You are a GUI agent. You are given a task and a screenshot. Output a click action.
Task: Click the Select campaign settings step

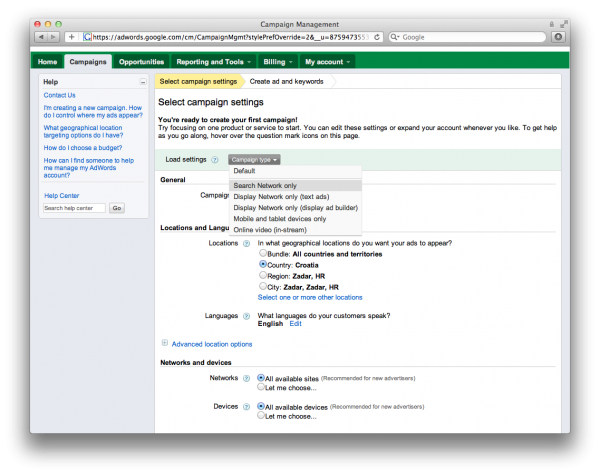pyautogui.click(x=198, y=82)
